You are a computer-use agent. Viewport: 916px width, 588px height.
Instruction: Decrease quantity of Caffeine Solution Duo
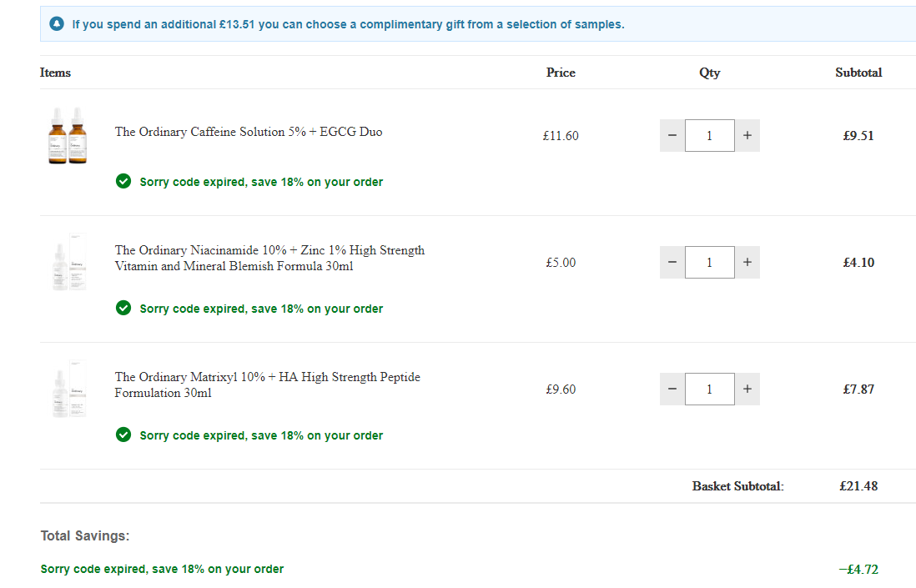672,135
